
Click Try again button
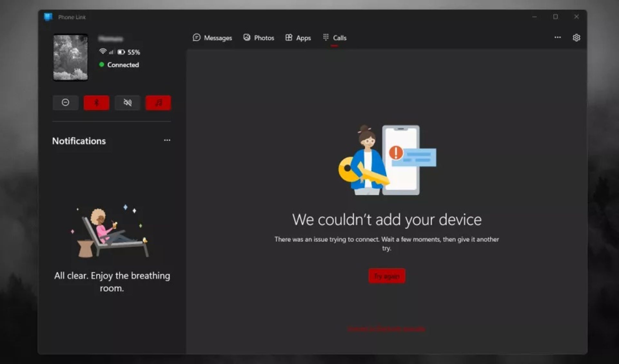(386, 276)
